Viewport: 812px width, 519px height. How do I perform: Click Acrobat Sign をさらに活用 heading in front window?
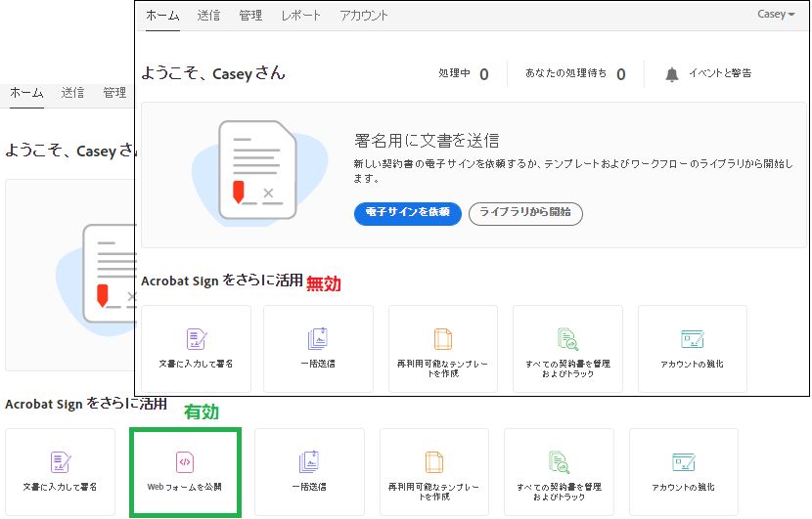[222, 281]
